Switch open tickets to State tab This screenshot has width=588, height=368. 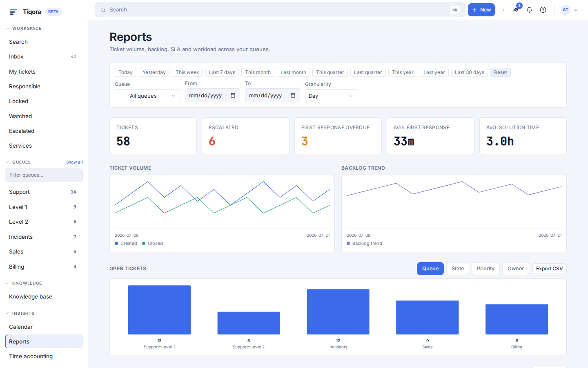(x=458, y=269)
